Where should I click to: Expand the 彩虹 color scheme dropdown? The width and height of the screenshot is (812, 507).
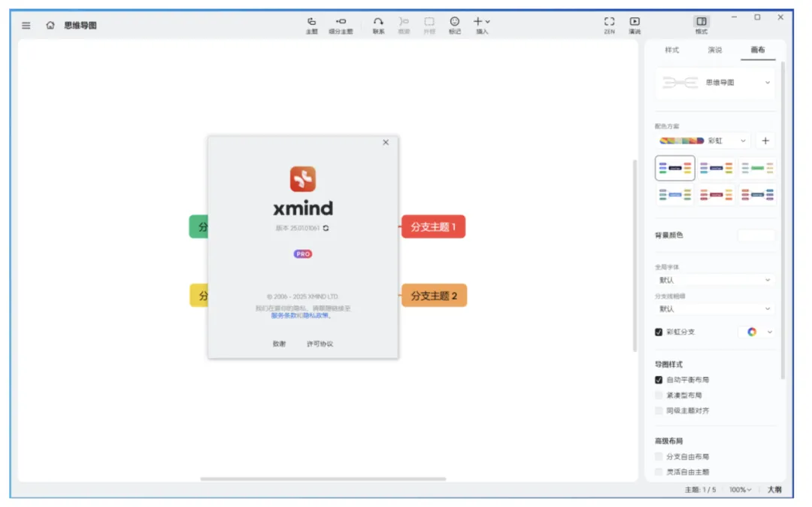click(703, 141)
